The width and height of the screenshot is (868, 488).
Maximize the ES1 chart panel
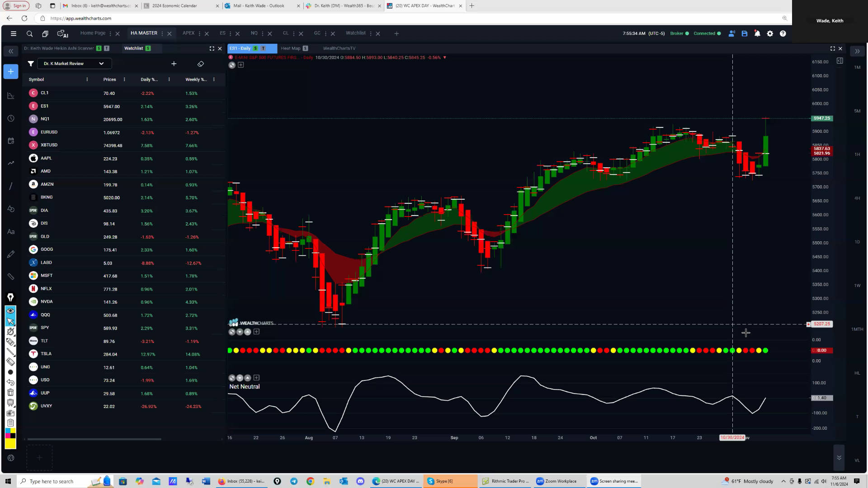[832, 48]
